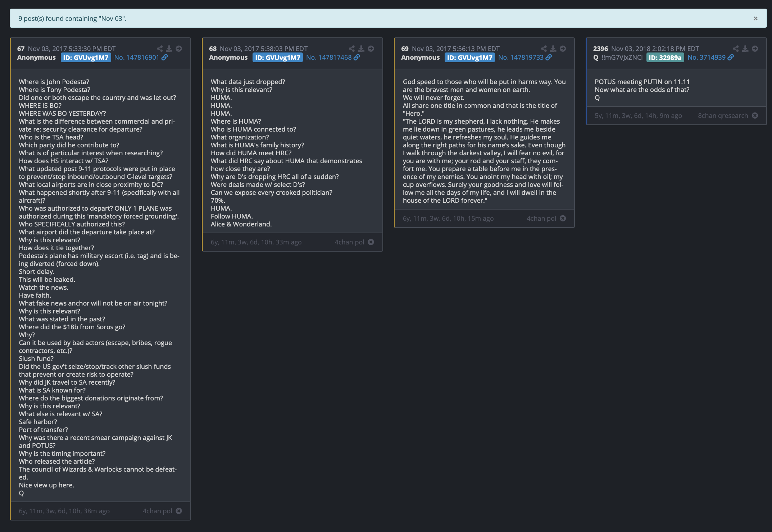Remove the 4chan pol tag on post 68
Screen dimensions: 772x532
[x=371, y=242]
